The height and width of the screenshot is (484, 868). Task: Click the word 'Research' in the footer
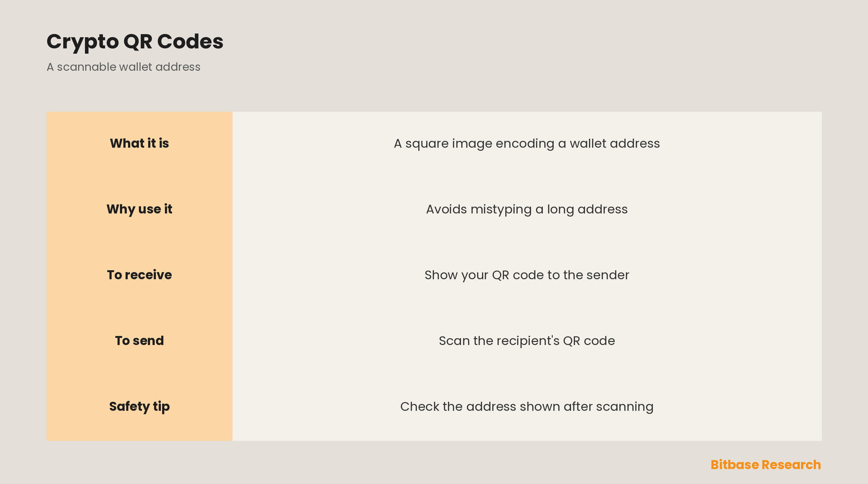pos(791,465)
